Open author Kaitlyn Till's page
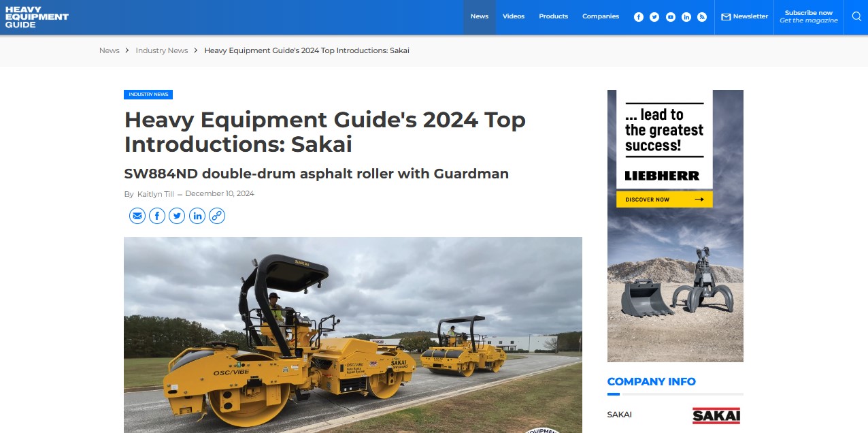Image resolution: width=868 pixels, height=433 pixels. click(156, 194)
